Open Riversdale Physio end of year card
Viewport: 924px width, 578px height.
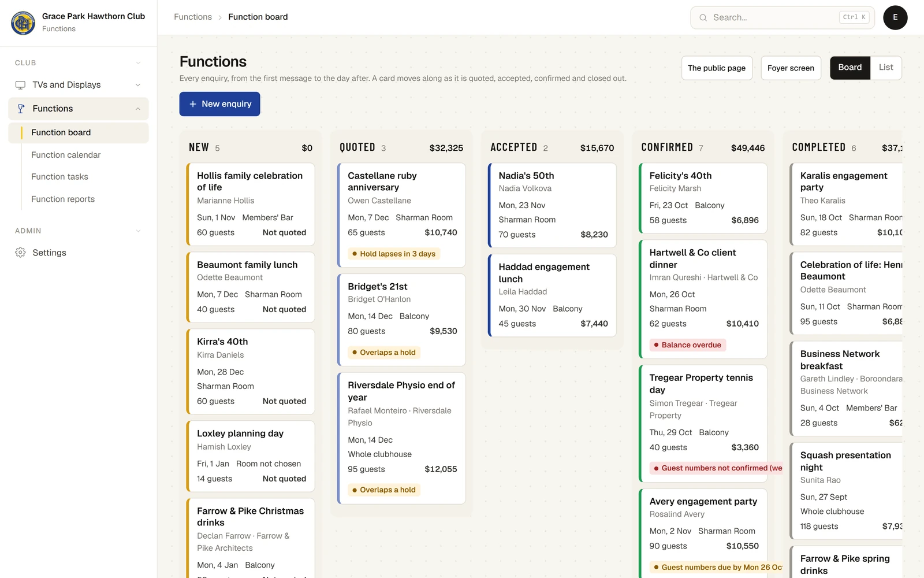point(401,438)
